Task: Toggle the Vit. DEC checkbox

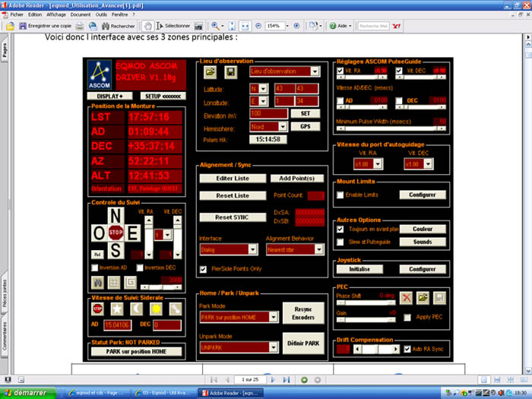Action: [x=399, y=71]
